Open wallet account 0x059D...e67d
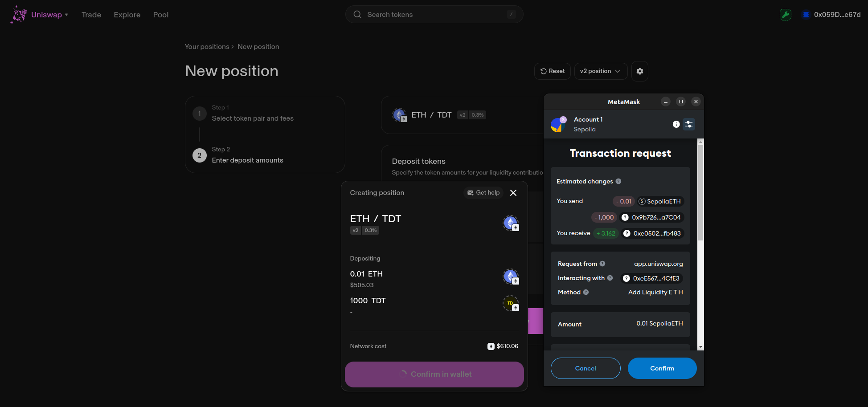The image size is (868, 407). [x=831, y=14]
